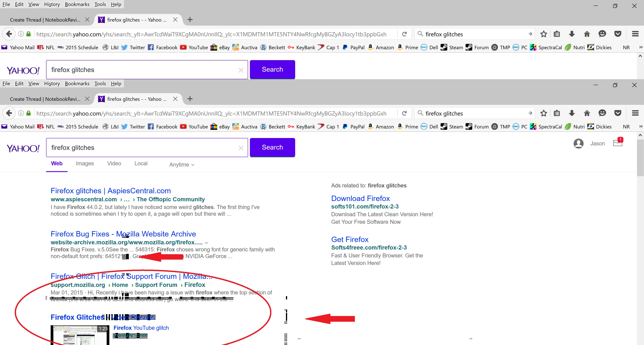Image resolution: width=644 pixels, height=345 pixels.
Task: Open Steam bookmark in the upper bookmarks bar
Action: coord(451,47)
